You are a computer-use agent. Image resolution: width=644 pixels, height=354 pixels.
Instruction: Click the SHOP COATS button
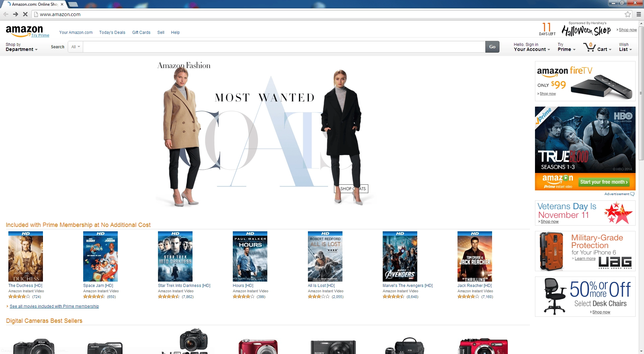click(351, 189)
